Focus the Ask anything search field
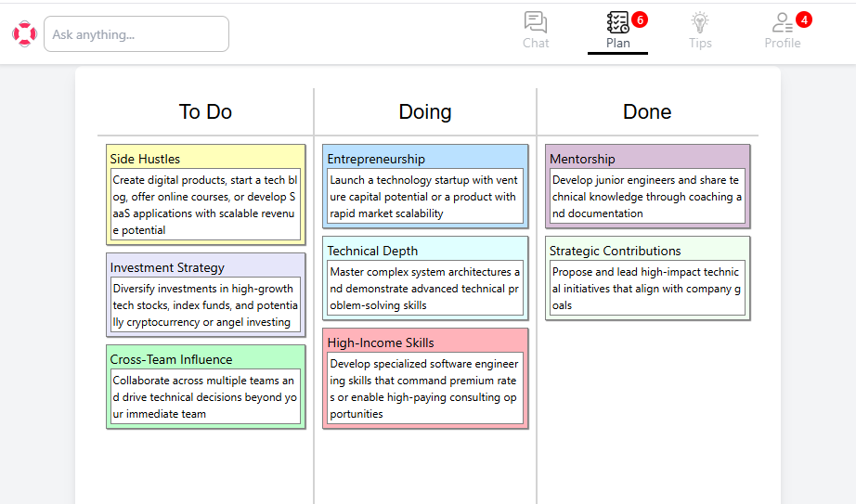856x504 pixels. click(x=136, y=33)
